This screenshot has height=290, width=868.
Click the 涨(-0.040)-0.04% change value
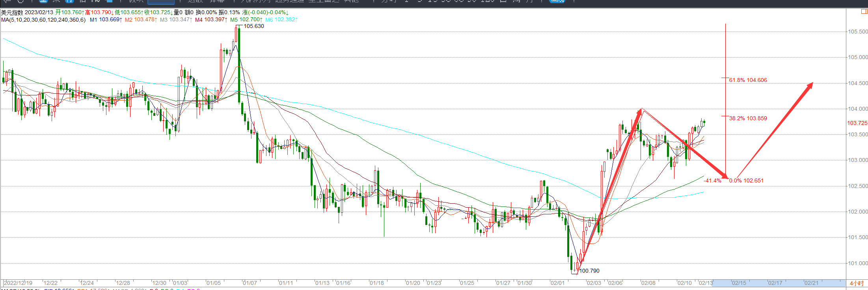pos(265,12)
